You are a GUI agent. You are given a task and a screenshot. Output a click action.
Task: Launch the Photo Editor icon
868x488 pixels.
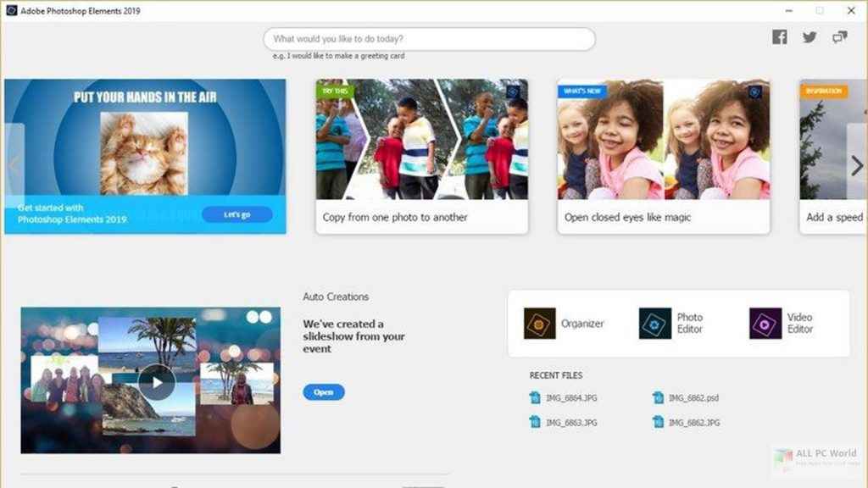pyautogui.click(x=654, y=324)
